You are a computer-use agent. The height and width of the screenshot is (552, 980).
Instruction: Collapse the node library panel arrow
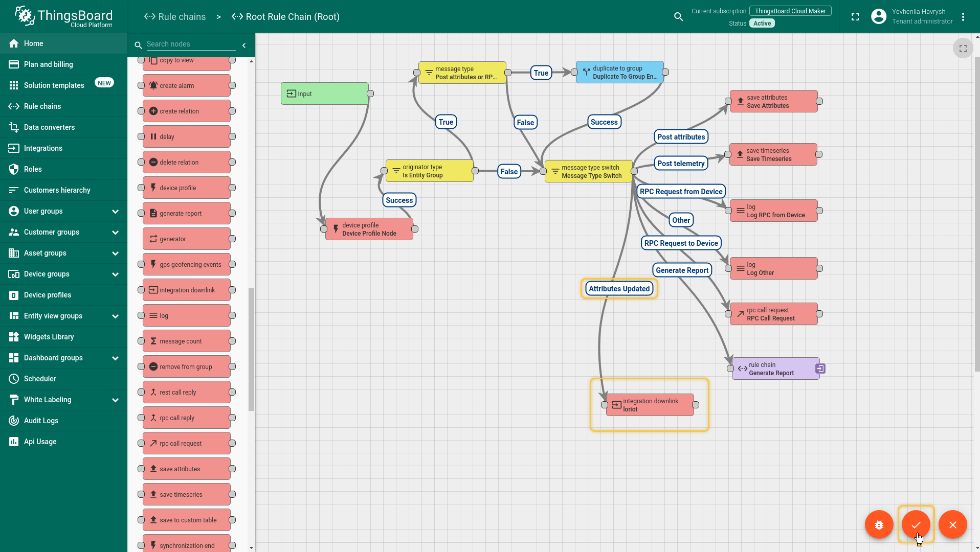coord(244,45)
